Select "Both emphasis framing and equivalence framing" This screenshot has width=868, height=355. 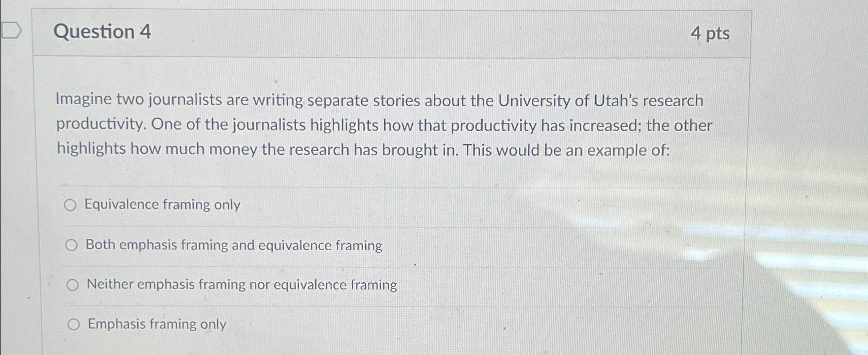(x=73, y=245)
